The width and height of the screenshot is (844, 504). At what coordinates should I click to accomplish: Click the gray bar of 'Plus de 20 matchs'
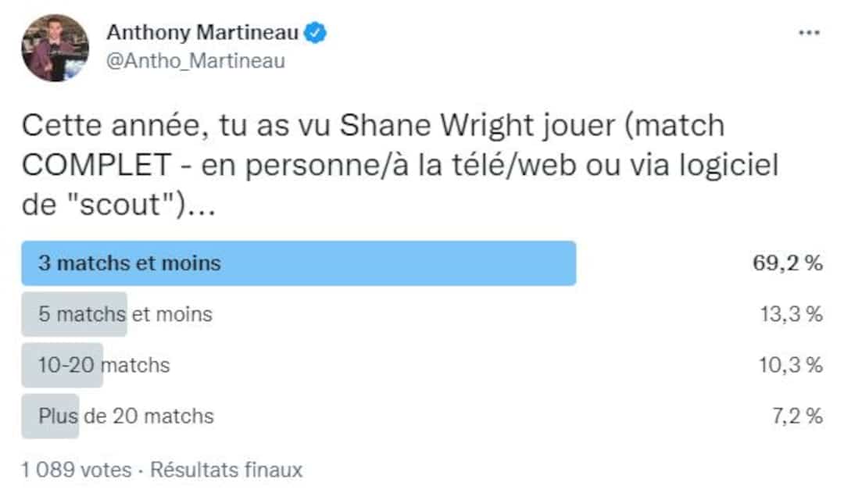click(50, 416)
